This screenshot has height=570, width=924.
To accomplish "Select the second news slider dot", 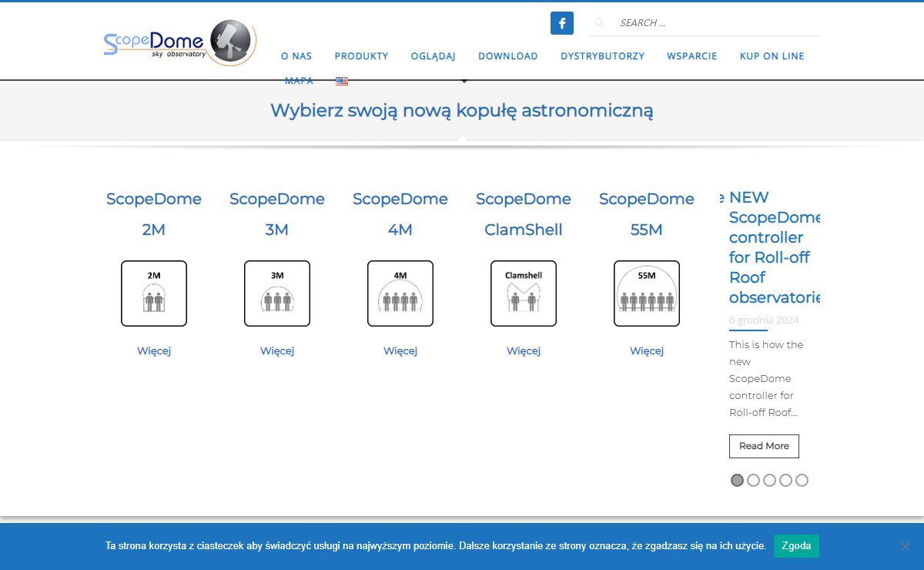I will 753,481.
